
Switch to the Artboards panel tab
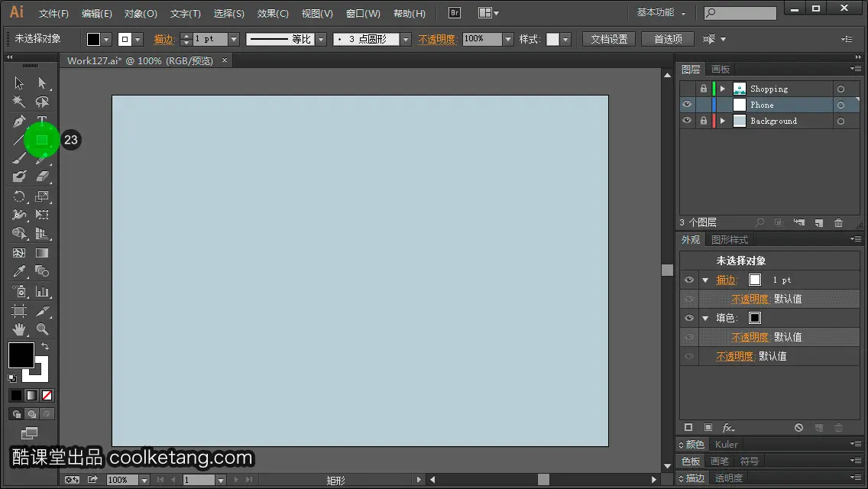click(x=721, y=70)
